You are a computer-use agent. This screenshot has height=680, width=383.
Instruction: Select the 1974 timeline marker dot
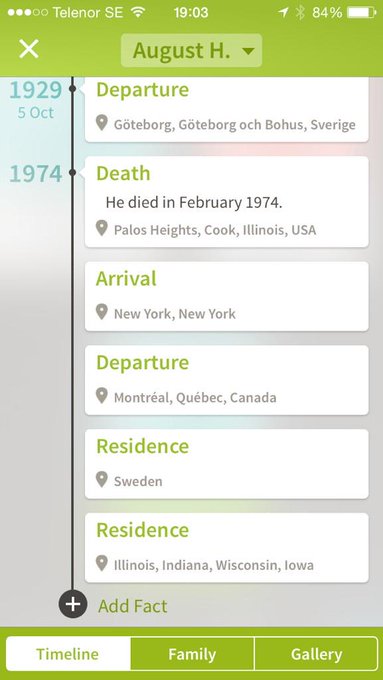[72, 173]
